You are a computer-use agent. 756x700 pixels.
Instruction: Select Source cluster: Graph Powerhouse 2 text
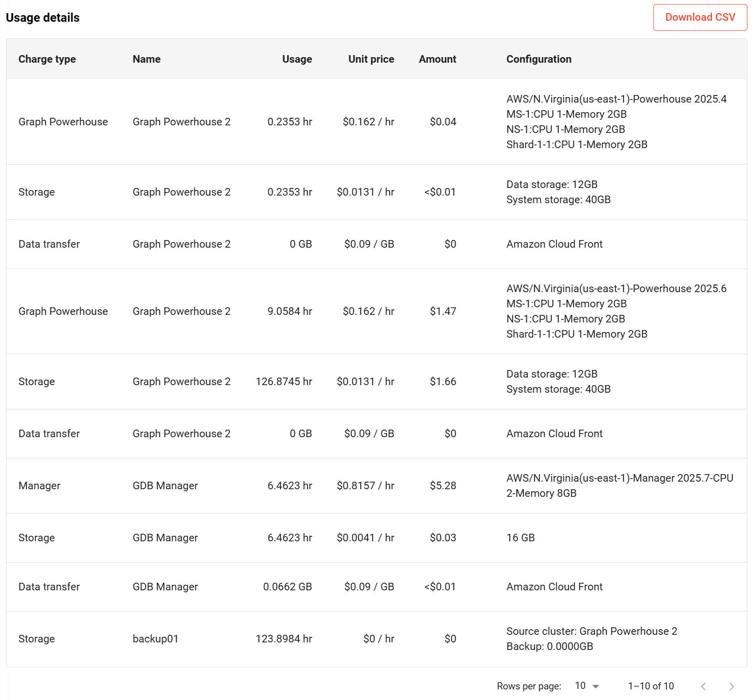click(x=592, y=631)
